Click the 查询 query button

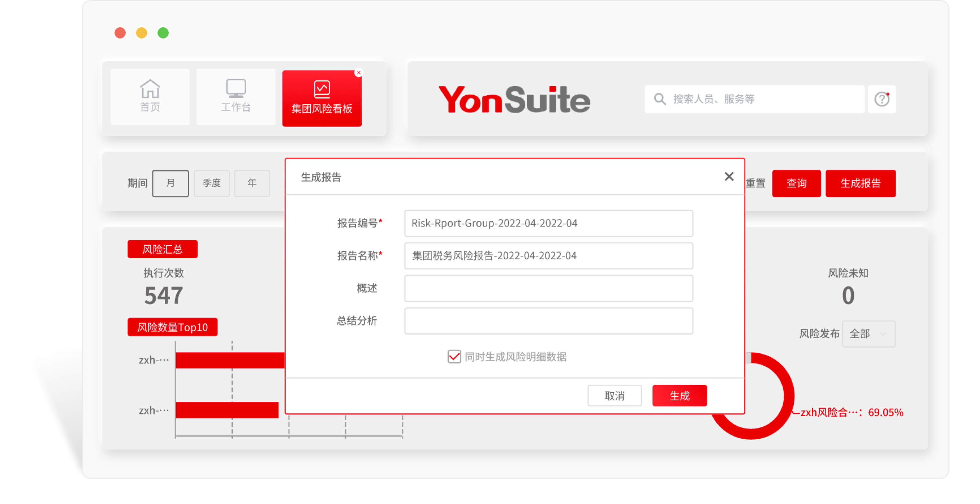point(796,184)
